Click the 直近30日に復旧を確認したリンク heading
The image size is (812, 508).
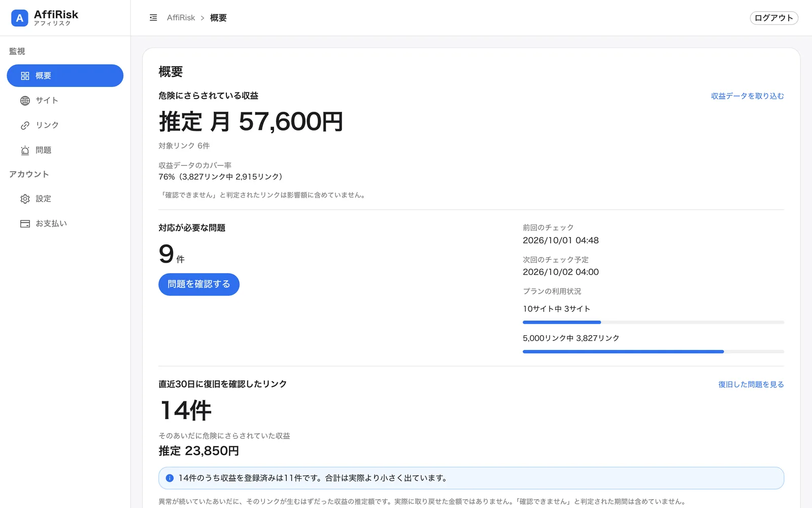tap(223, 384)
